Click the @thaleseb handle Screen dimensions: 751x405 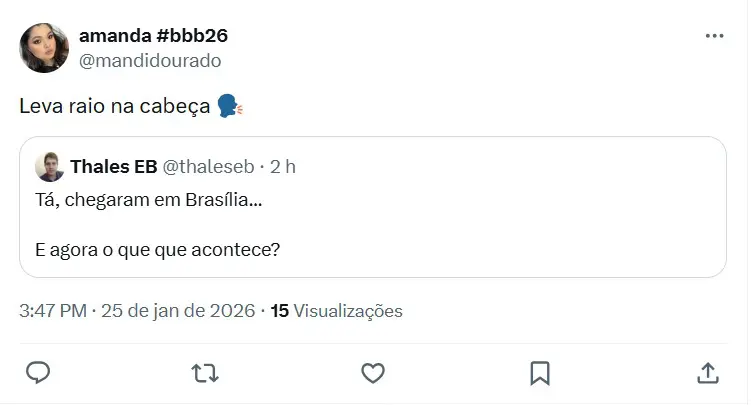coord(209,166)
